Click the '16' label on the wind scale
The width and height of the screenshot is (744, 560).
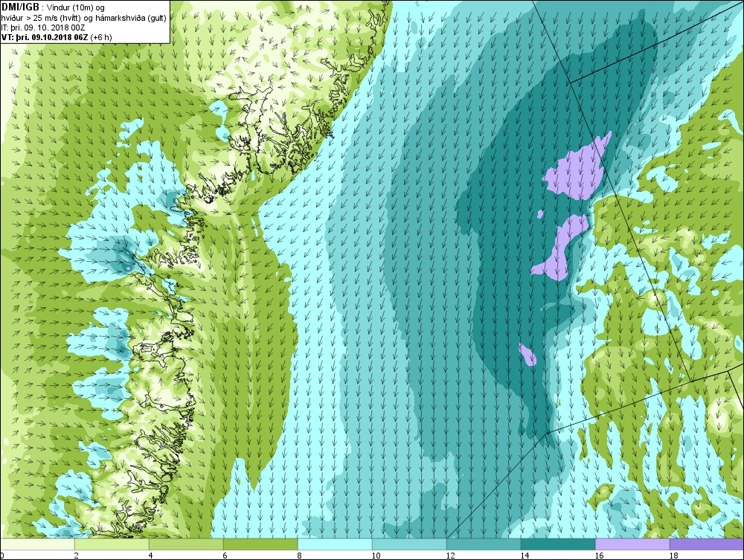pyautogui.click(x=599, y=556)
